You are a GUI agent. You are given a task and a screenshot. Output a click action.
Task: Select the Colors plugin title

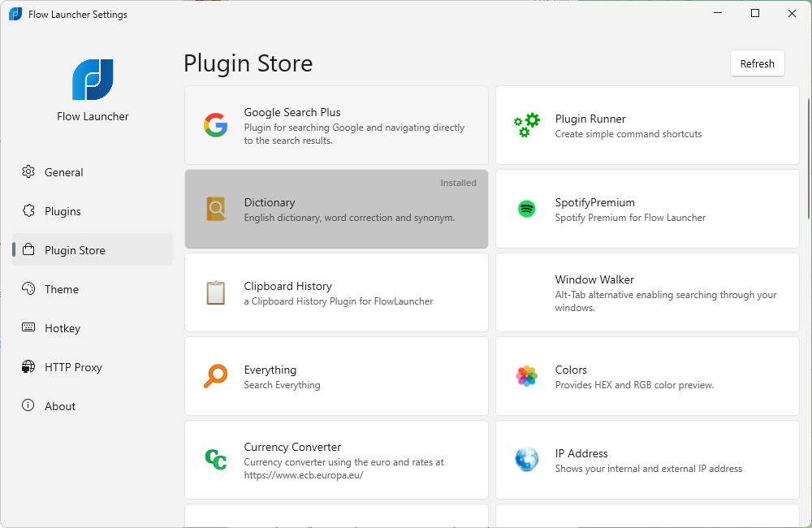tap(571, 370)
